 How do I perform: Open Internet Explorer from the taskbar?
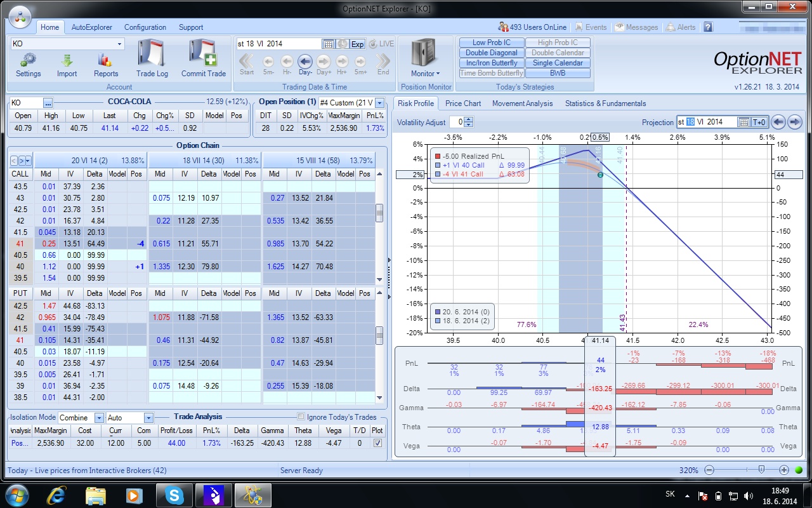pos(58,495)
